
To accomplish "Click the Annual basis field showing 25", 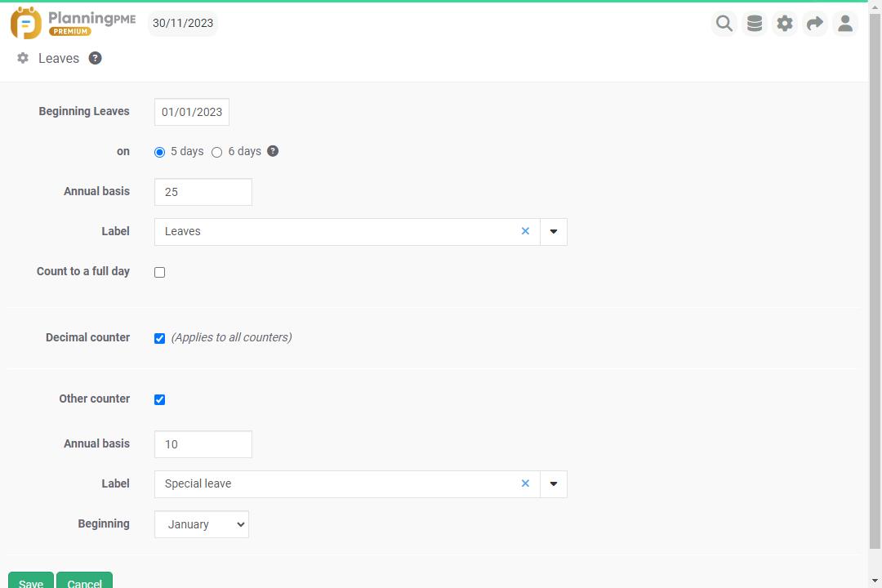I will tap(203, 192).
